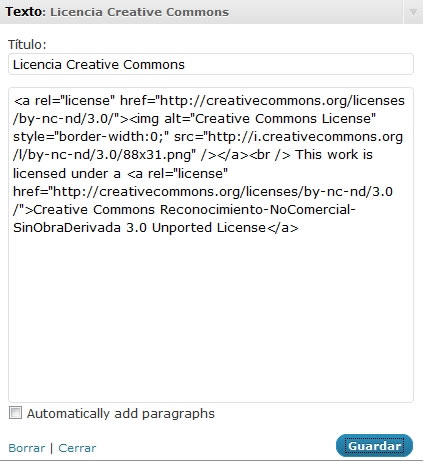
Task: Click the Automatically add paragraphs label text
Action: pyautogui.click(x=121, y=414)
